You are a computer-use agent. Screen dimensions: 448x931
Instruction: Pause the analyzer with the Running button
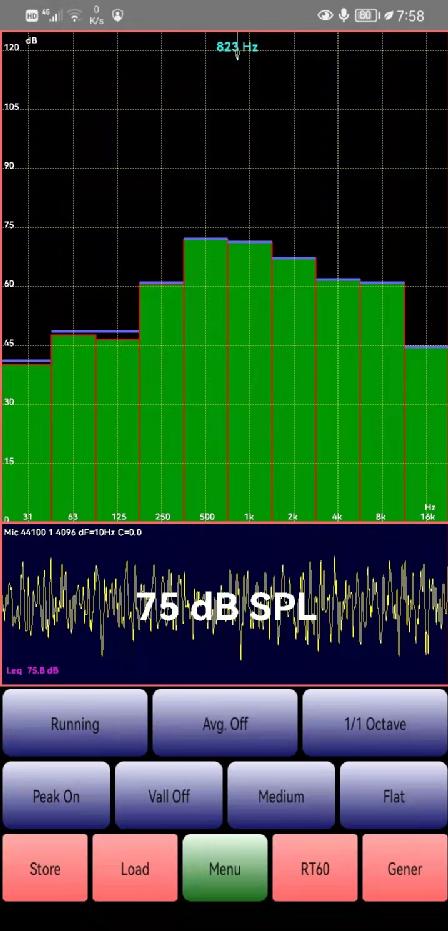pos(75,723)
